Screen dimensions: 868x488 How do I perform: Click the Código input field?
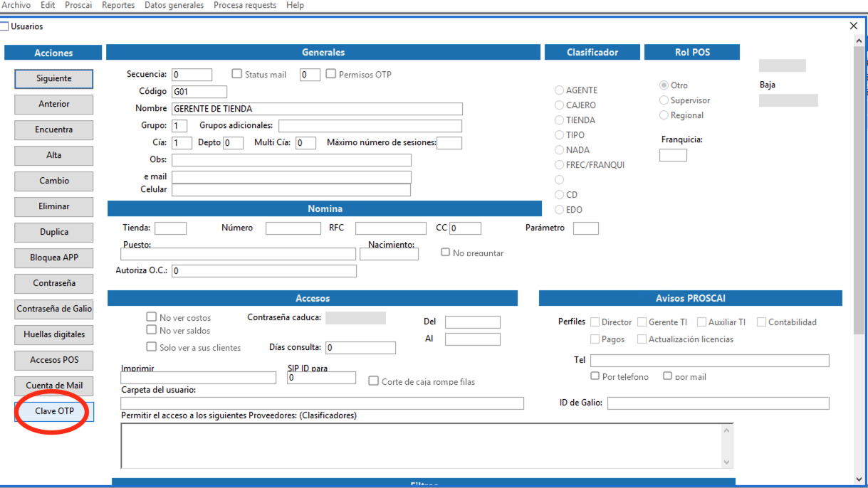point(199,92)
